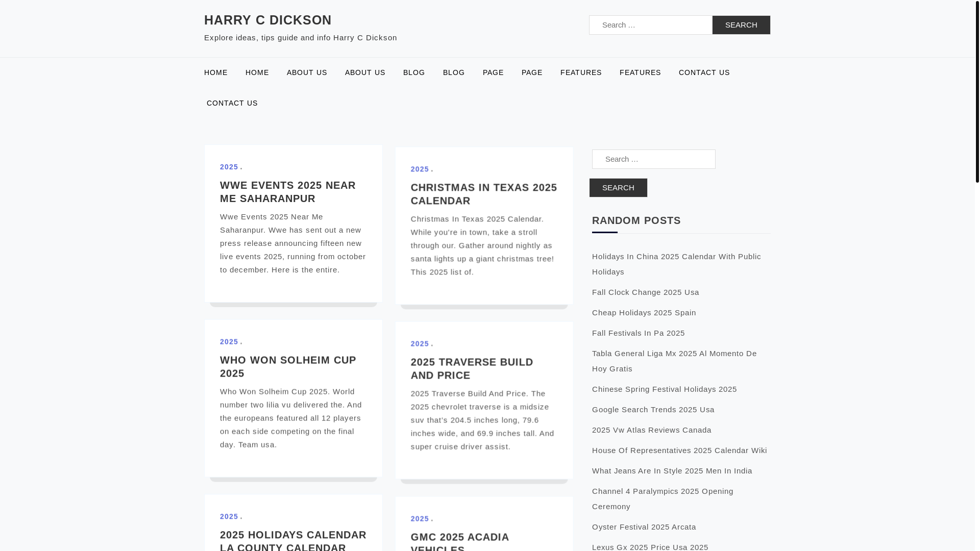The image size is (980, 551).
Task: Click the RANDOM POSTS sidebar heading
Action: click(636, 220)
